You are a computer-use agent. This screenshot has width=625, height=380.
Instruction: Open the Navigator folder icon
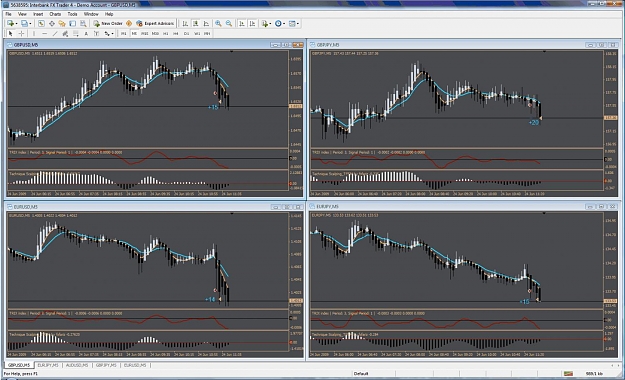coord(62,24)
